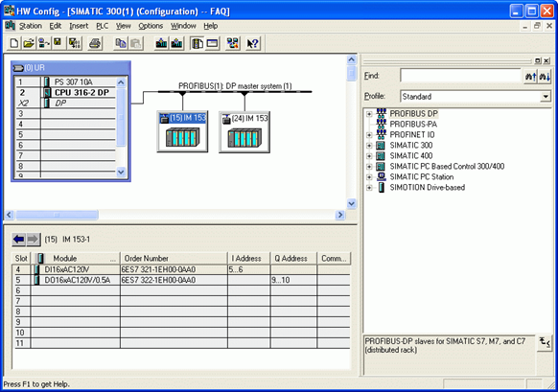Click the back arrow navigation button
Screen dimensions: 558x392
tap(19, 240)
